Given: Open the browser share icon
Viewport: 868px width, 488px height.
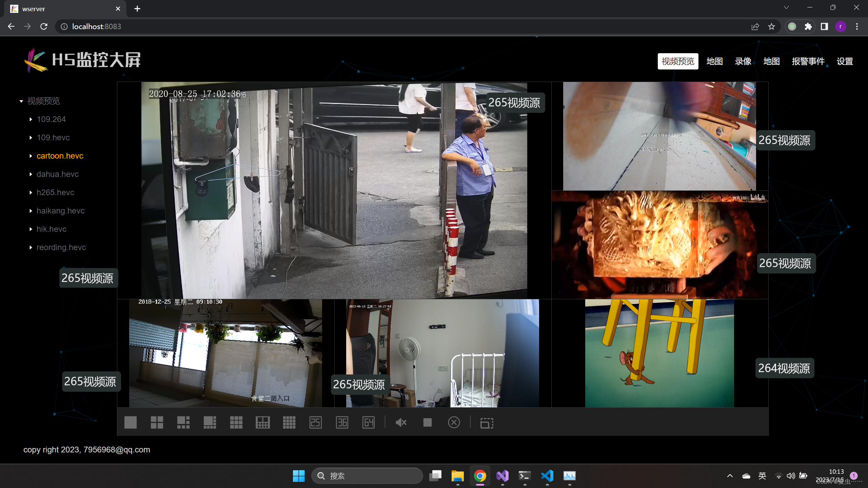Looking at the screenshot, I should (755, 26).
